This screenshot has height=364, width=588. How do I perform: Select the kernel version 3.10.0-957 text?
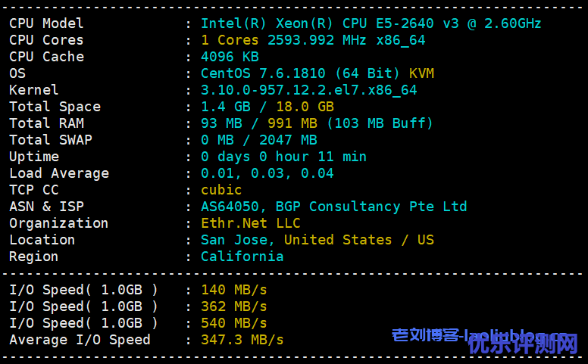tap(308, 90)
